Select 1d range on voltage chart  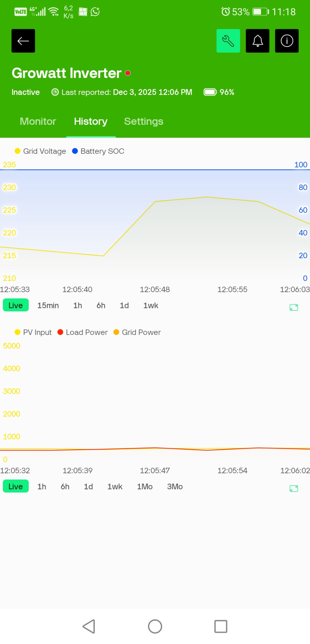pyautogui.click(x=124, y=305)
